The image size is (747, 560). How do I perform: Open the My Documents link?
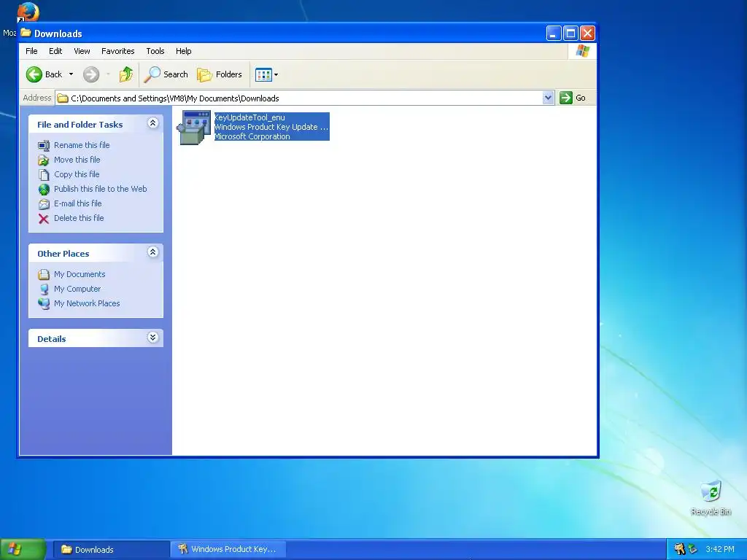[x=80, y=274]
